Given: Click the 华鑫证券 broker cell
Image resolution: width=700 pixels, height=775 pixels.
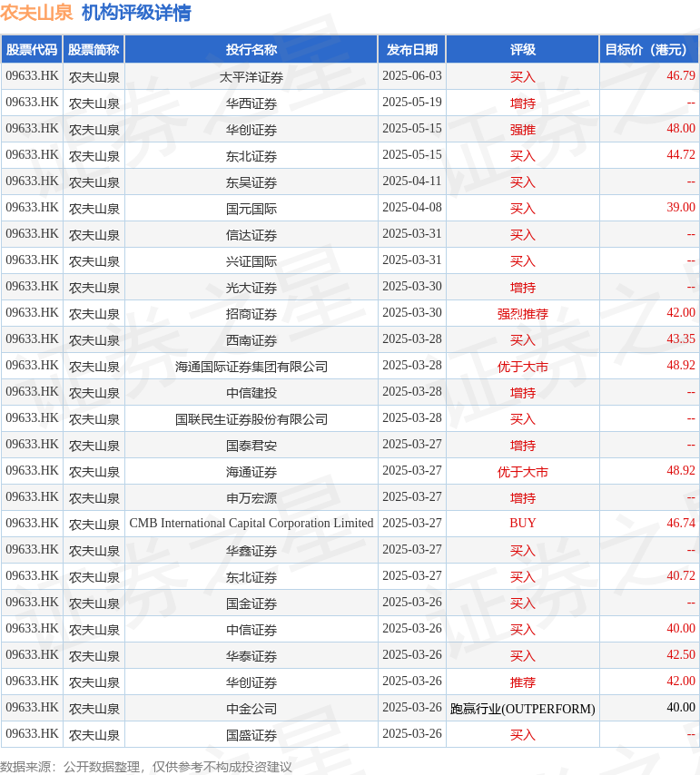Looking at the screenshot, I should point(251,551).
